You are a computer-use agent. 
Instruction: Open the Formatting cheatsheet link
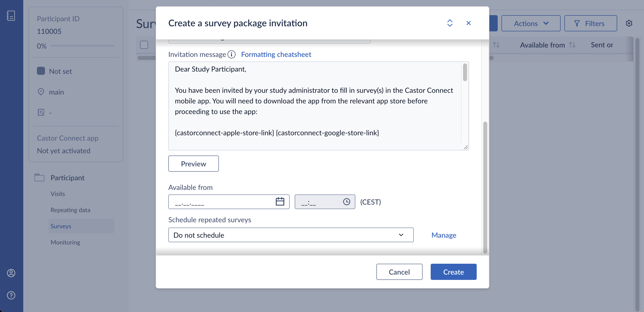(x=276, y=54)
